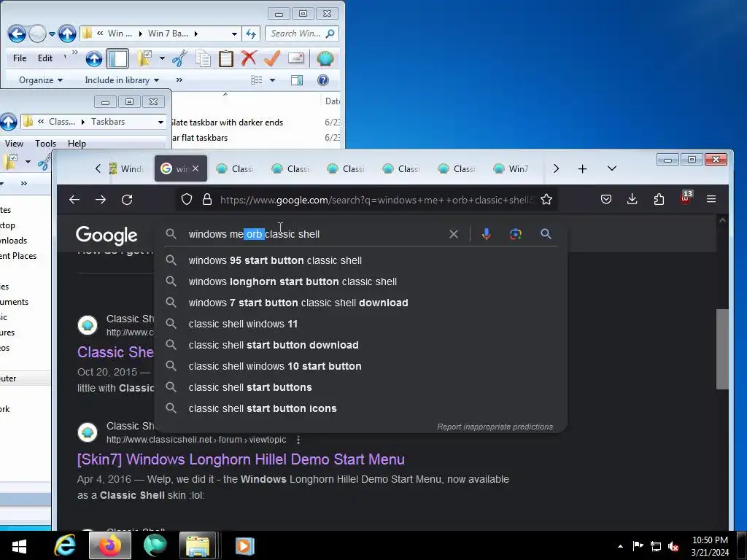
Task: Open Windows Longhorn Hillel Demo Start Menu result
Action: (241, 459)
